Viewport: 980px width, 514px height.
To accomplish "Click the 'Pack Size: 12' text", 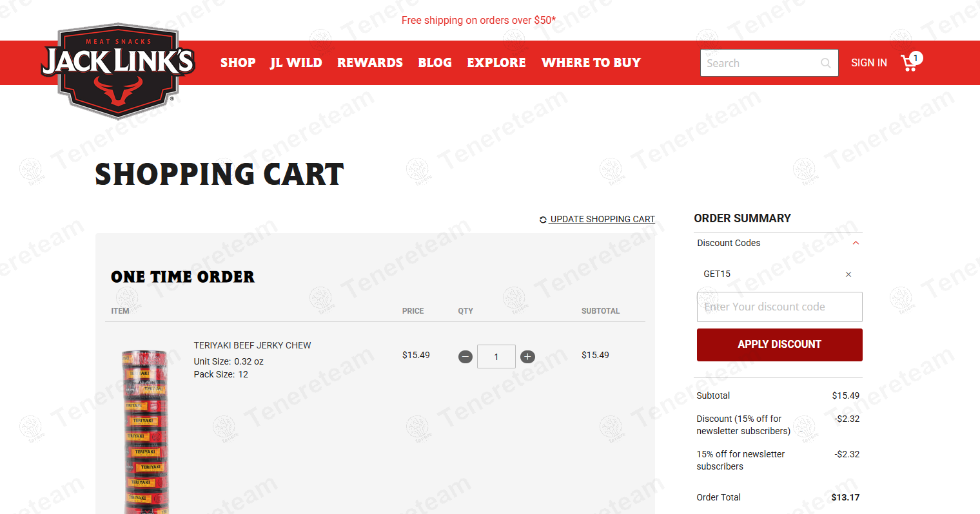I will [221, 374].
